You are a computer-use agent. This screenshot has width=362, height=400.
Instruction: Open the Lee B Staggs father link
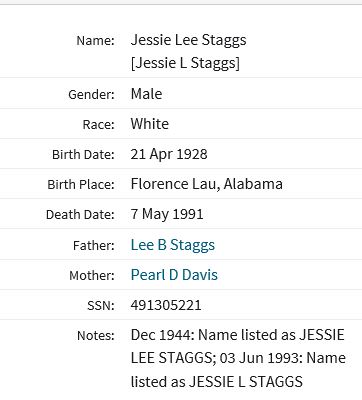click(x=173, y=245)
